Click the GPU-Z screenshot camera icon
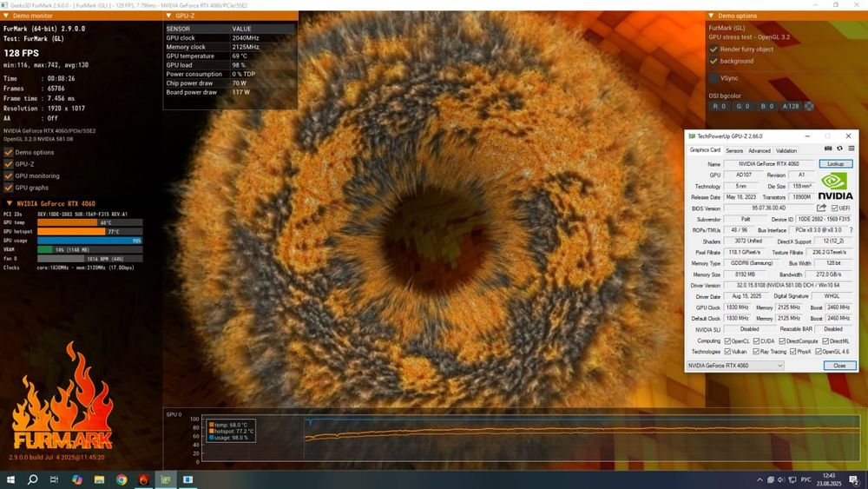868x489 pixels. point(828,149)
